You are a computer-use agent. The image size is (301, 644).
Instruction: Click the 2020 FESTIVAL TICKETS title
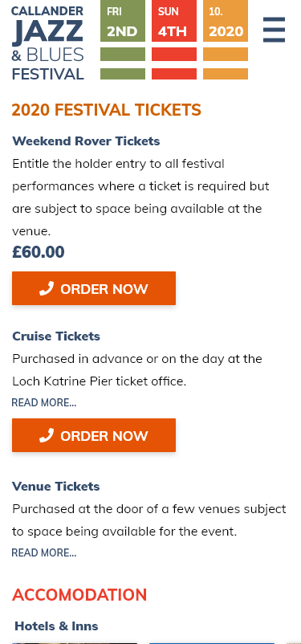tap(107, 110)
